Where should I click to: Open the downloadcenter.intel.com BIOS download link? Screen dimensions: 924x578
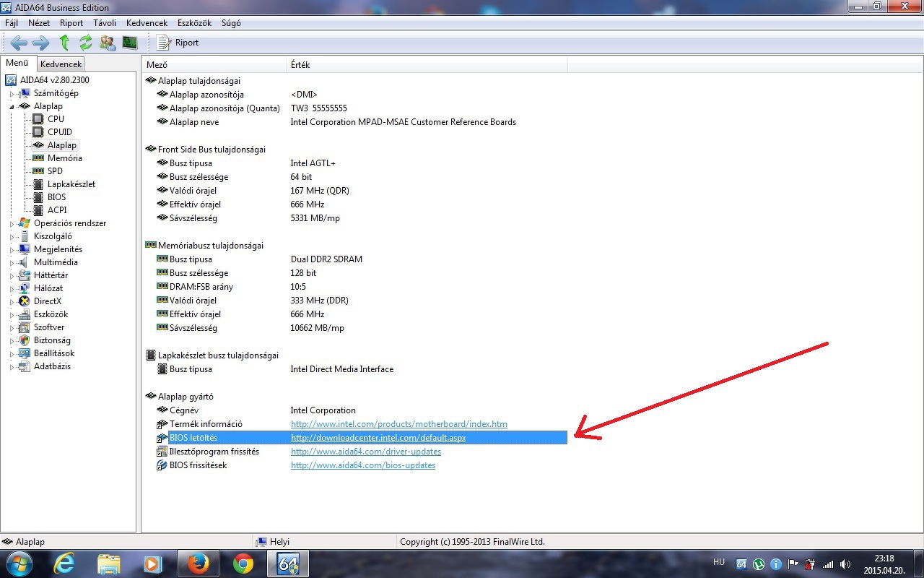coord(378,438)
